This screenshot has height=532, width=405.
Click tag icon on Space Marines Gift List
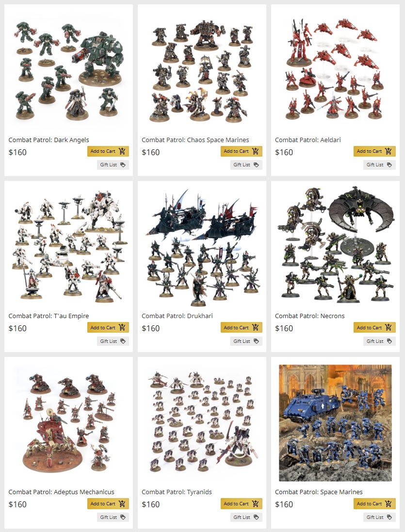[389, 517]
